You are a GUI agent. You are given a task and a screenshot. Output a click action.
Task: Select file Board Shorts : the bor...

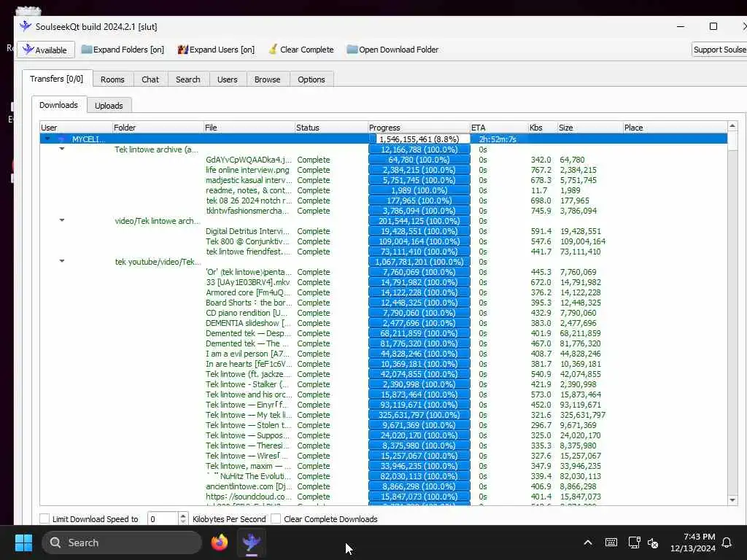tap(249, 303)
